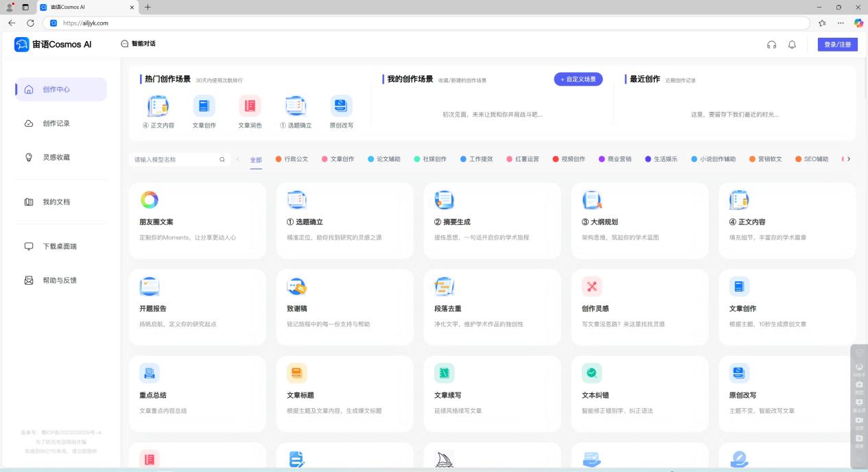Screen dimensions: 868x472
Task: Click the 文本纠错 green checkmark icon
Action: 591,373
